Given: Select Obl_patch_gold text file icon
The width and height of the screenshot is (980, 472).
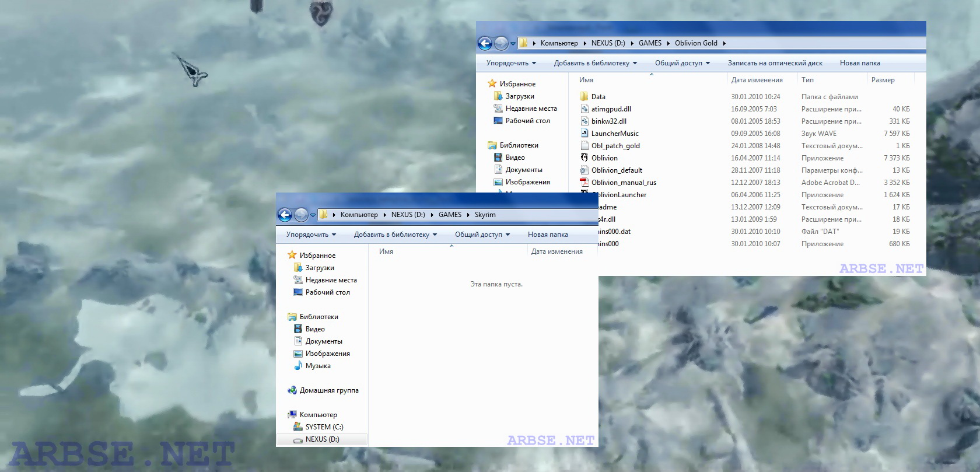Looking at the screenshot, I should click(584, 145).
